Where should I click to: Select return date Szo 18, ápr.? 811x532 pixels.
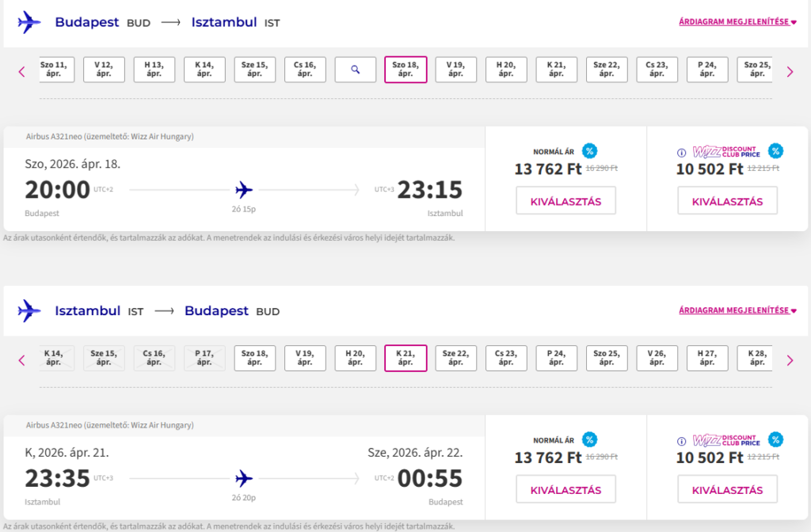(x=254, y=358)
